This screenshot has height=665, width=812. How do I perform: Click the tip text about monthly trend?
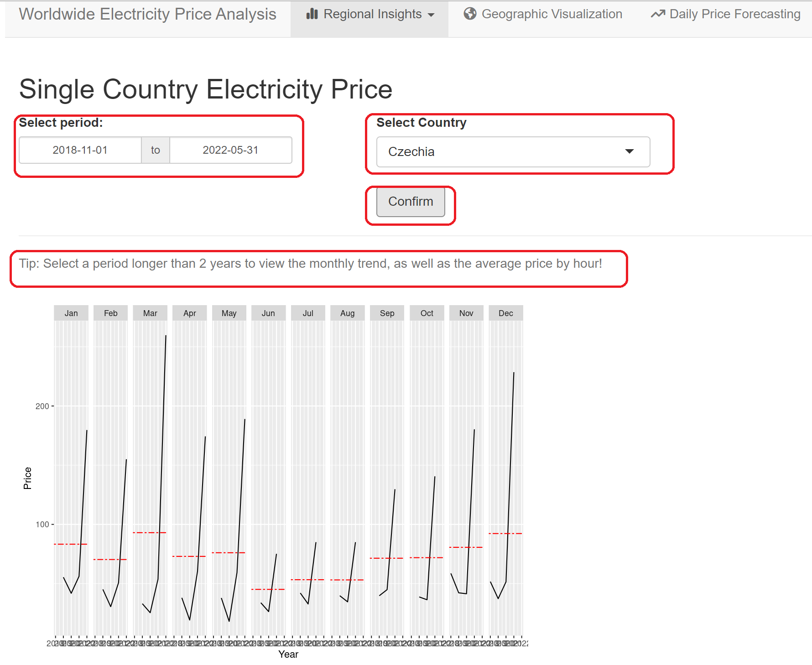[x=310, y=264]
